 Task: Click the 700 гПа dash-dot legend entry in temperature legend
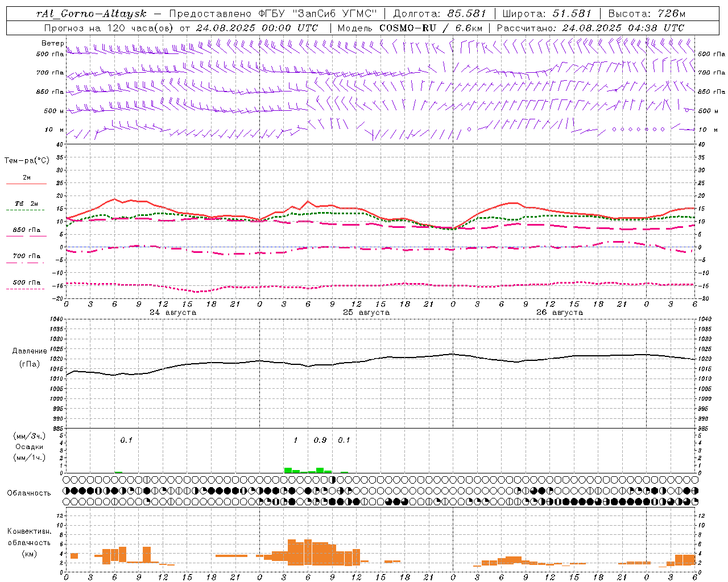[x=26, y=256]
